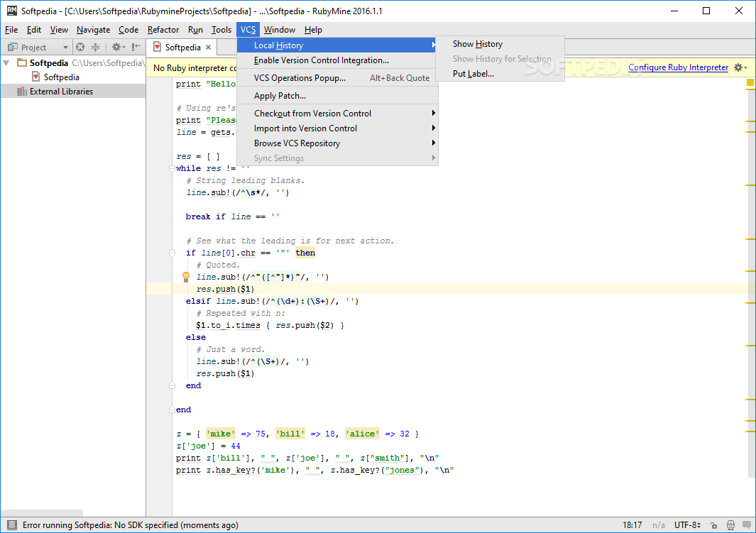Viewport: 756px width, 533px height.
Task: Open the Refactor menu
Action: [x=163, y=30]
